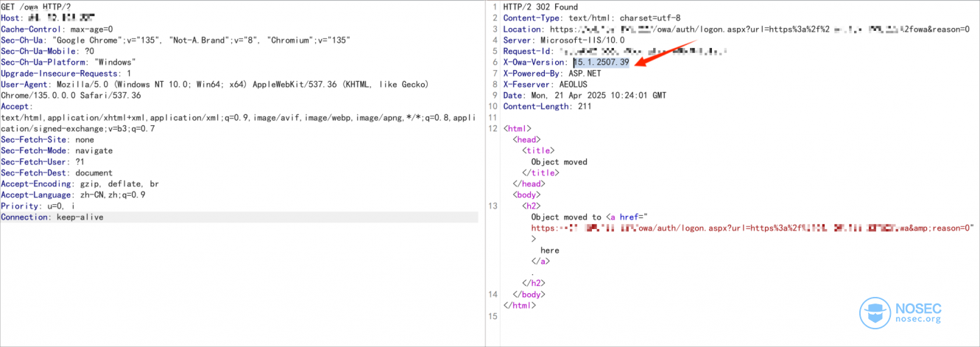The width and height of the screenshot is (980, 347).
Task: Click the opening <h2> tag
Action: pyautogui.click(x=532, y=206)
